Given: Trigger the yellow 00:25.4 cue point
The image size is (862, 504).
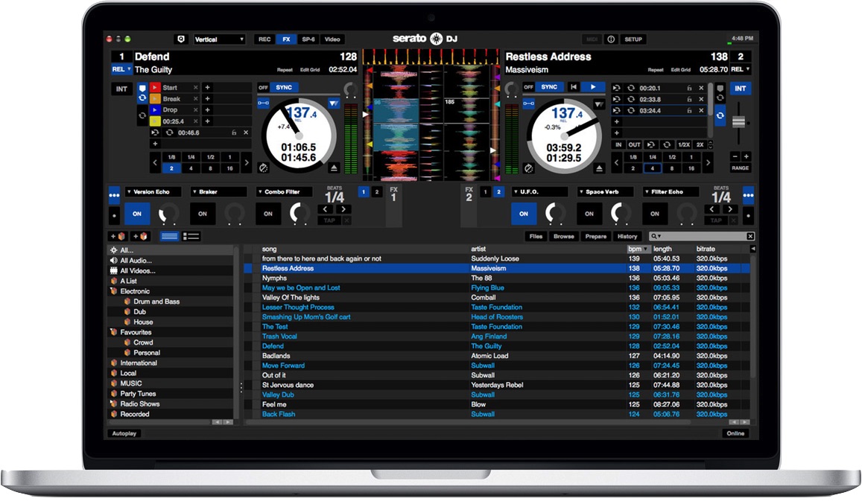Looking at the screenshot, I should click(x=156, y=121).
